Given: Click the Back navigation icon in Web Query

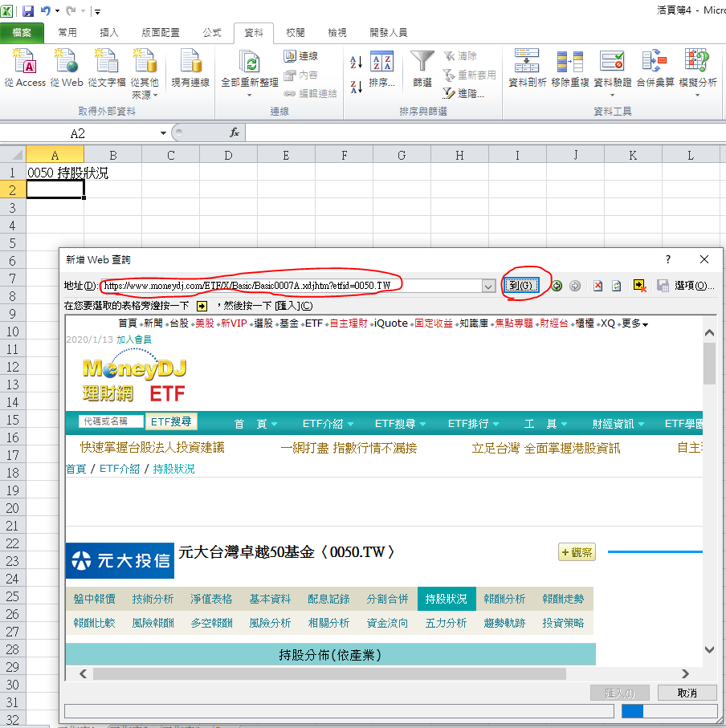Looking at the screenshot, I should click(557, 286).
